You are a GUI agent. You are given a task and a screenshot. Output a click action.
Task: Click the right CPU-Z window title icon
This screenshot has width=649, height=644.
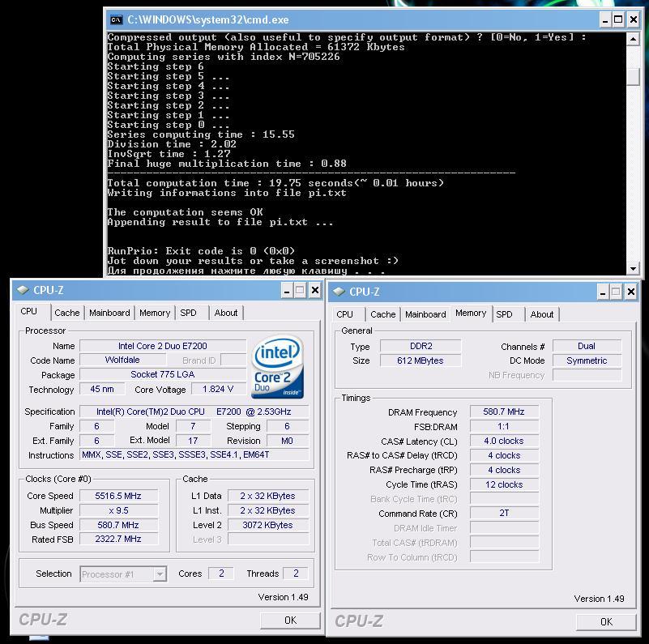coord(339,292)
